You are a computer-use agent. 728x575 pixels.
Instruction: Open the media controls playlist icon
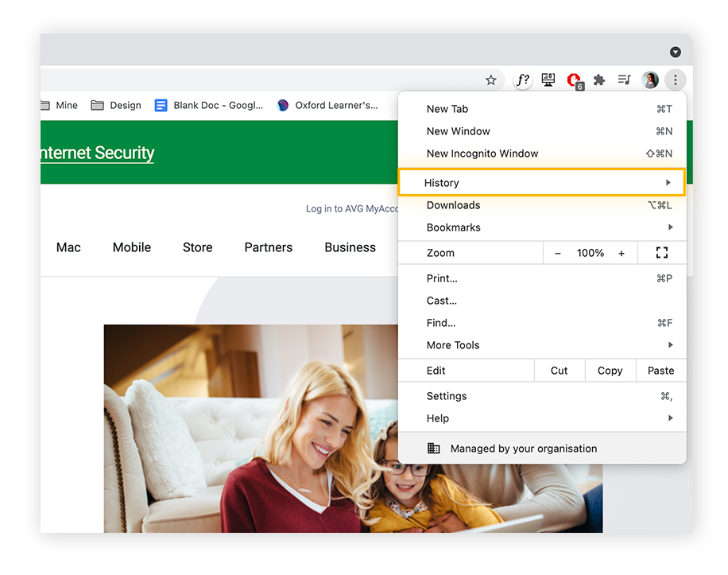625,80
